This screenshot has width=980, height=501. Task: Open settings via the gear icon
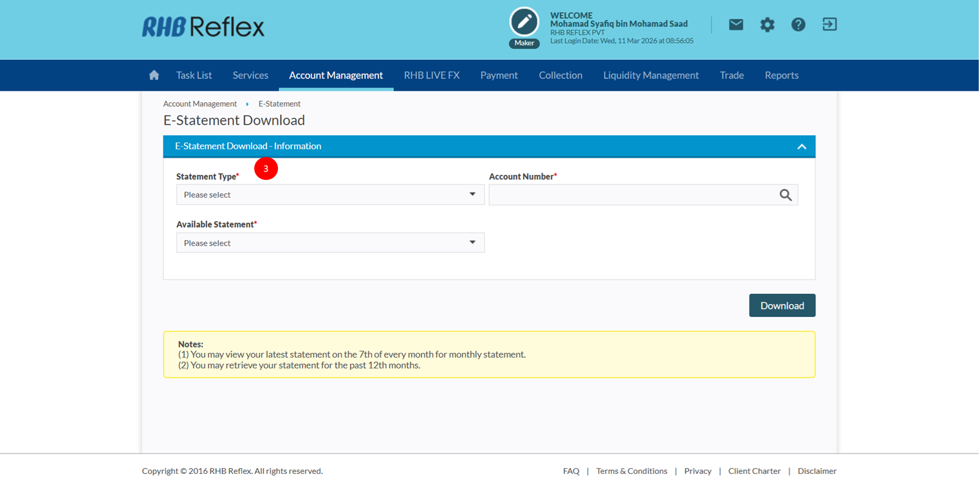coord(767,24)
